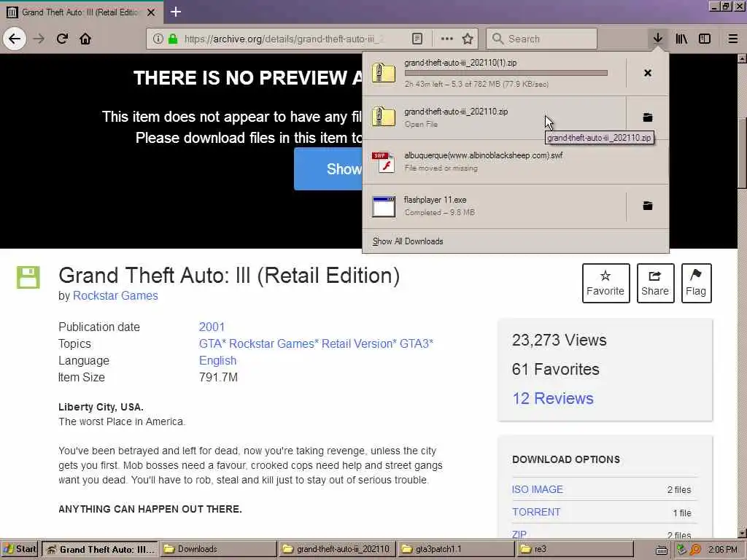Select the Grand Theft Auto III browser tab

tap(82, 12)
